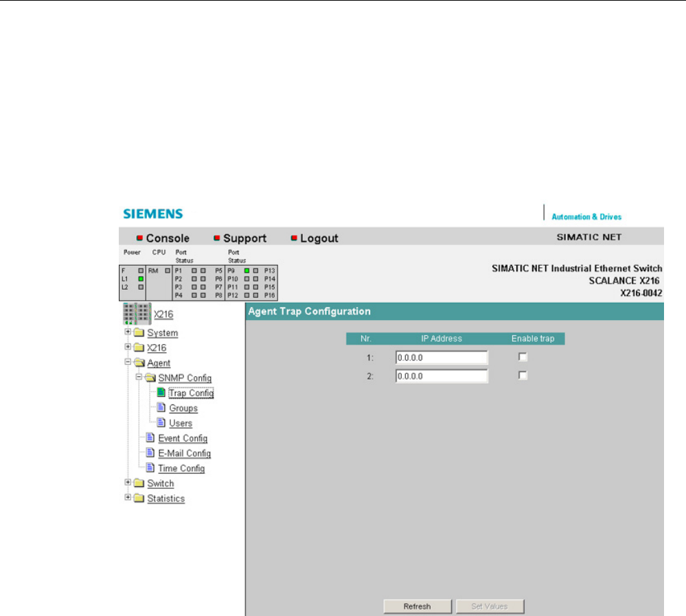Open the Users page link
Screen dimensions: 686x616
[180, 423]
